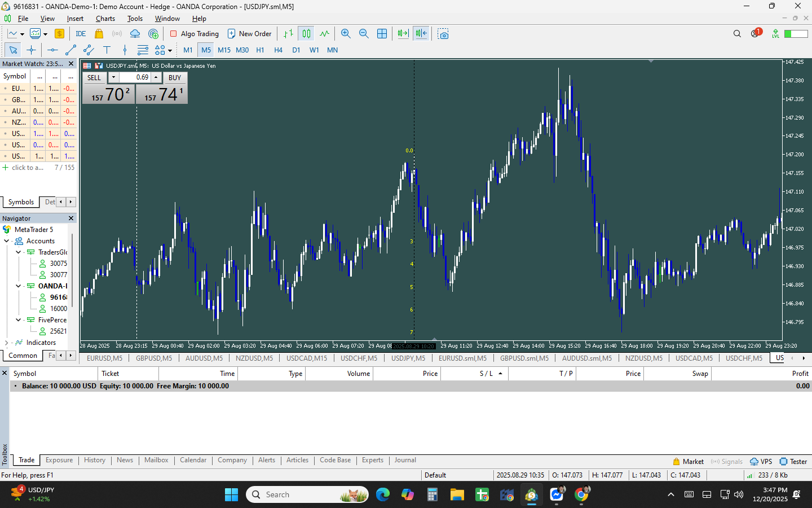Open Market link in bottom bar

click(x=688, y=462)
